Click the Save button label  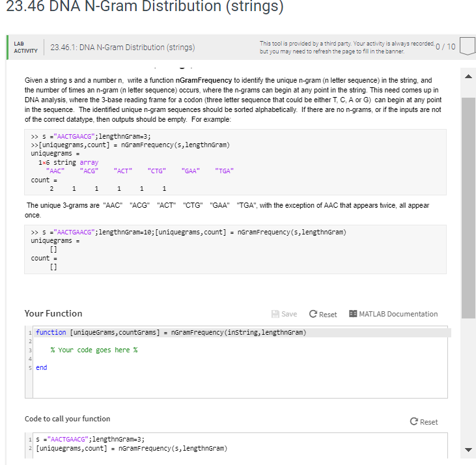[289, 314]
